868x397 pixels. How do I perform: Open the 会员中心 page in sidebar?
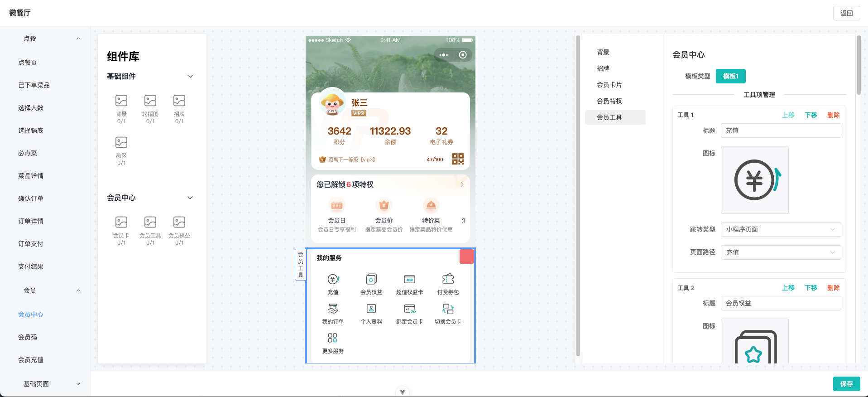pos(31,315)
